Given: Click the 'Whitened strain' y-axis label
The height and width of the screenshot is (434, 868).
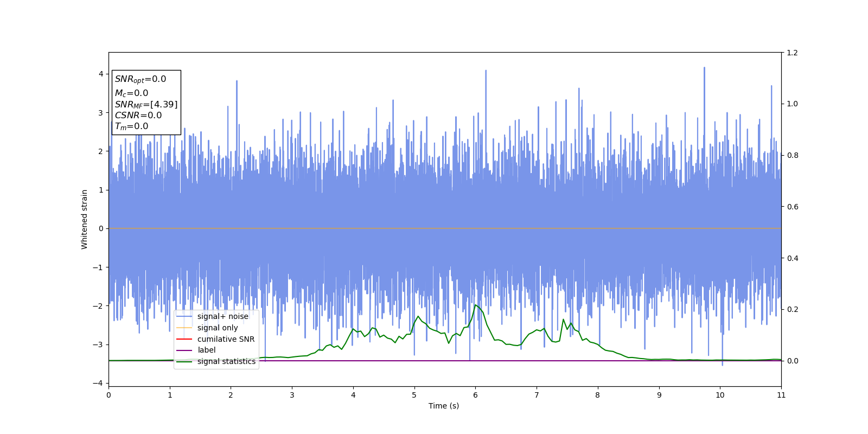Looking at the screenshot, I should point(84,219).
